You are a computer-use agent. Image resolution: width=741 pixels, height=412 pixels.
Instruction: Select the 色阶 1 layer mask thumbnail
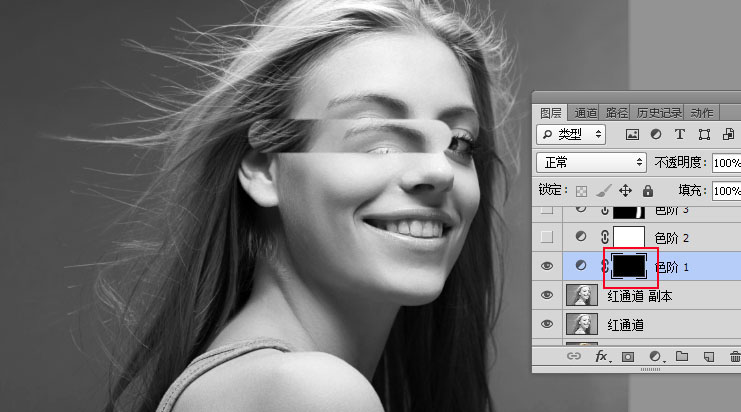630,266
